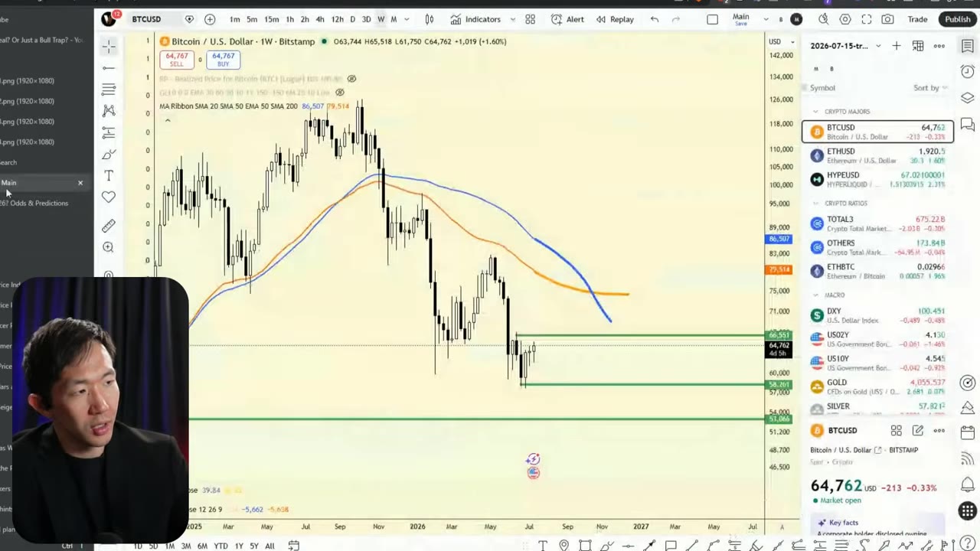Create an Alert

[567, 19]
